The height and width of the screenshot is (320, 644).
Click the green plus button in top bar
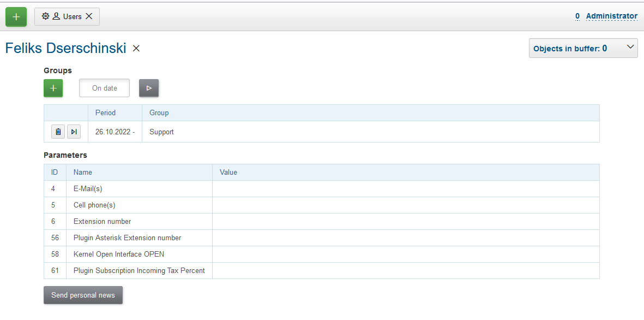pyautogui.click(x=16, y=17)
